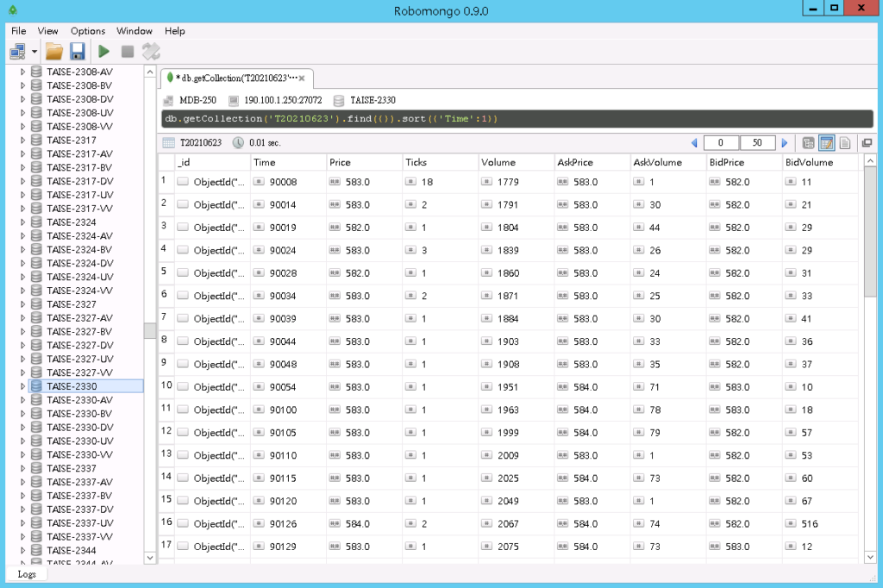883x588 pixels.
Task: Open the Help menu
Action: [174, 31]
